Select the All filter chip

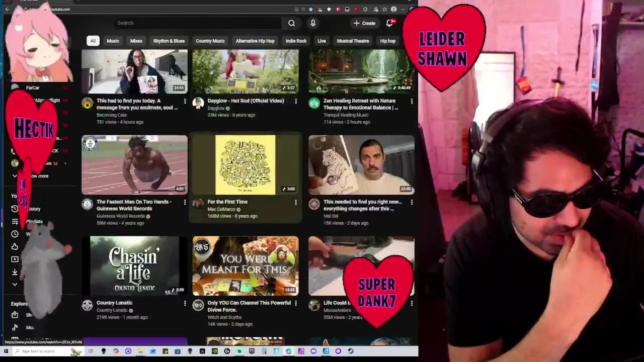tap(93, 41)
